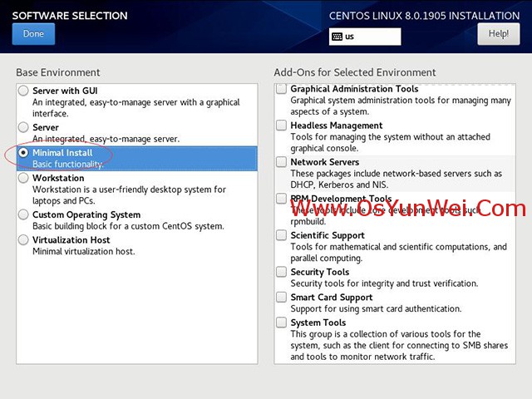
Task: Check the System Tools add-on
Action: click(282, 323)
